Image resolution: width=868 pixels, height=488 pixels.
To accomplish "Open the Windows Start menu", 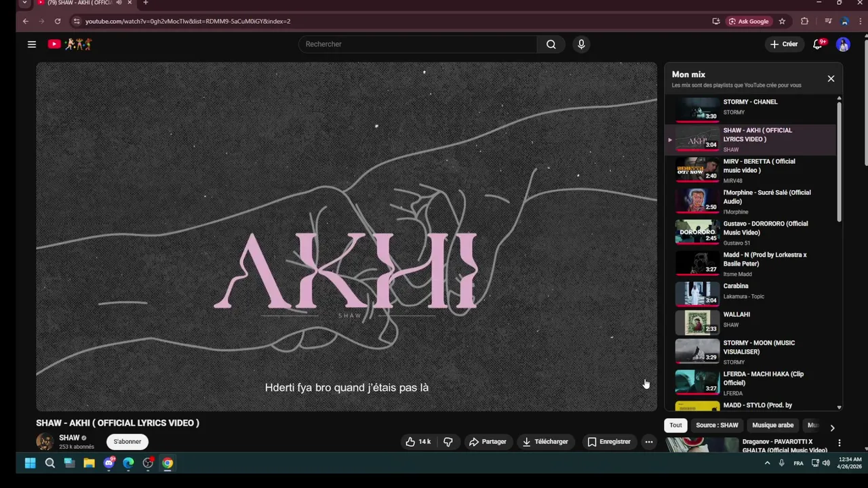I will pyautogui.click(x=30, y=464).
